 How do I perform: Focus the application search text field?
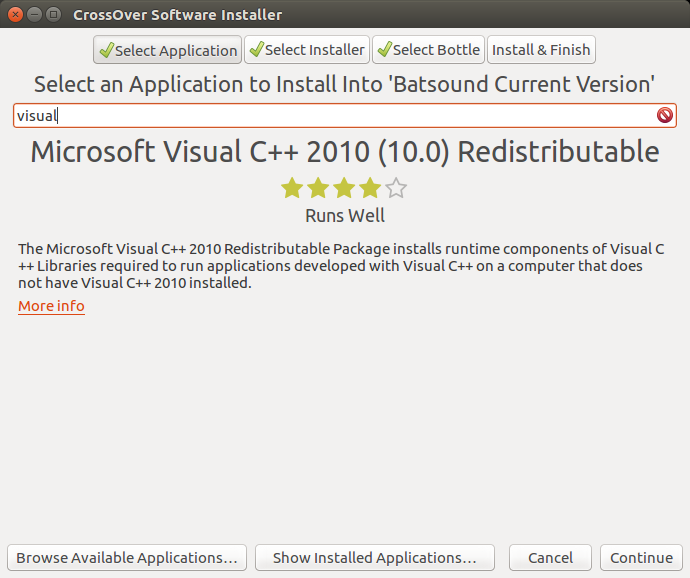pos(330,116)
